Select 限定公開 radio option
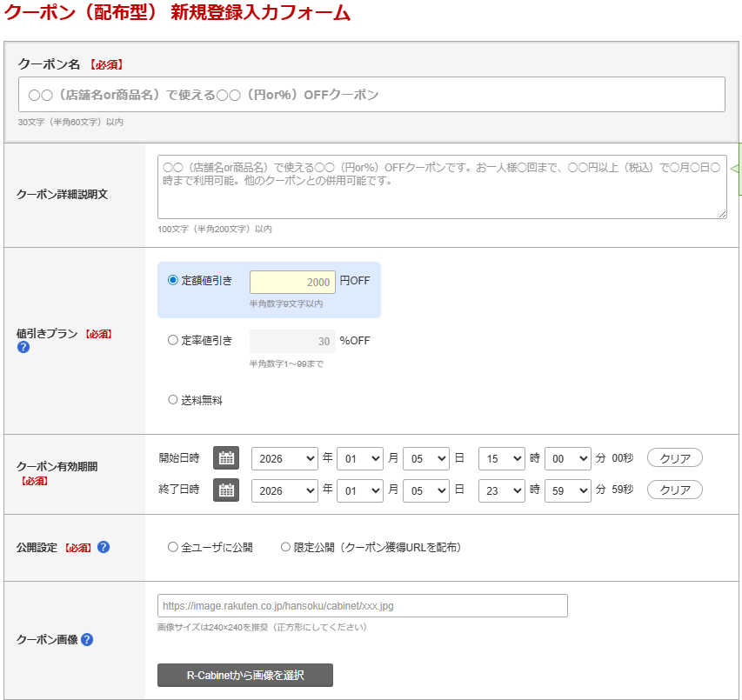The height and width of the screenshot is (700, 742). click(x=285, y=548)
